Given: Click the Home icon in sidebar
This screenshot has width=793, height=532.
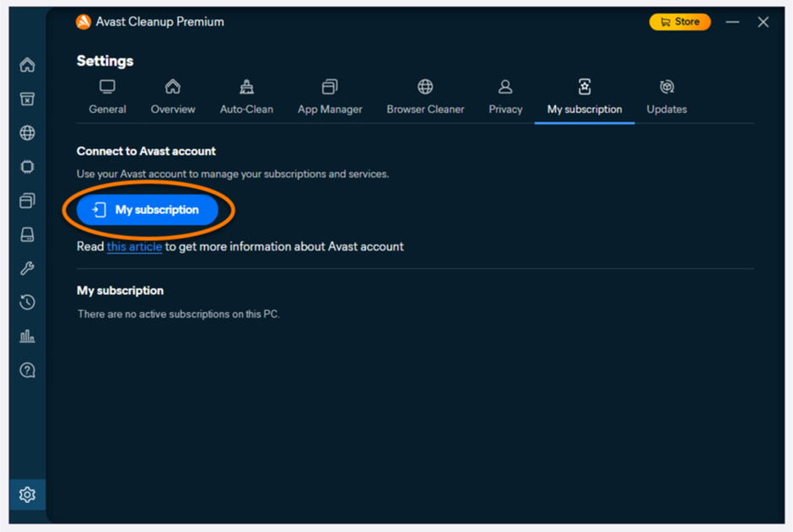Looking at the screenshot, I should tap(27, 65).
